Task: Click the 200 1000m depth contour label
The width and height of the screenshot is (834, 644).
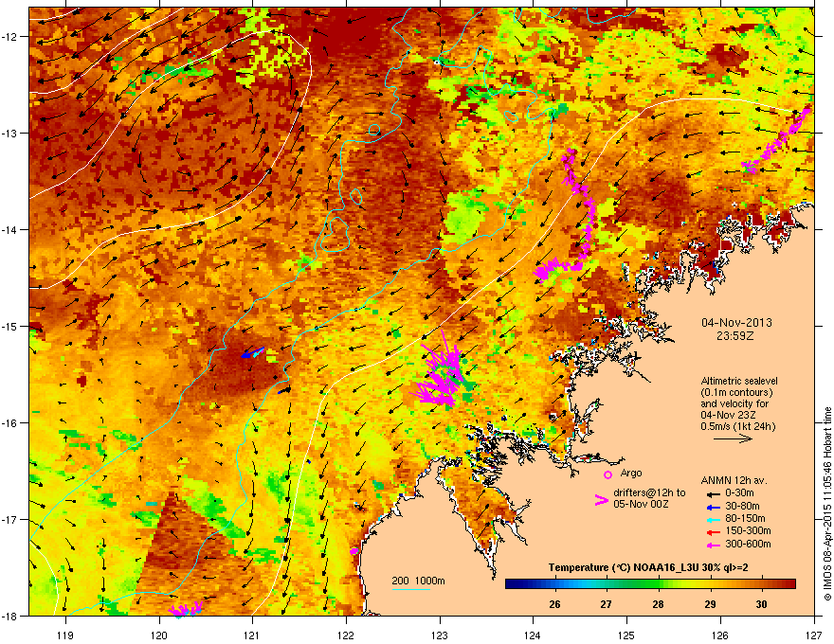Action: pos(419,581)
